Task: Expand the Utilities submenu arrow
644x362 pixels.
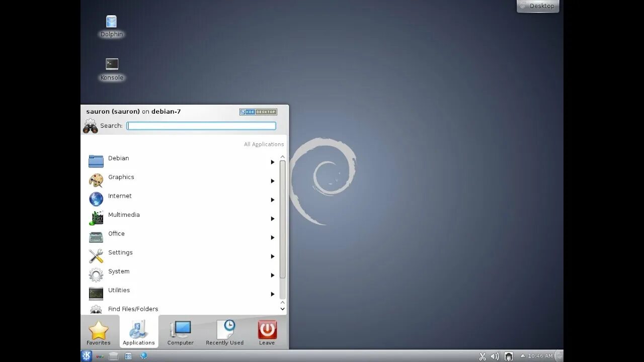Action: click(273, 294)
